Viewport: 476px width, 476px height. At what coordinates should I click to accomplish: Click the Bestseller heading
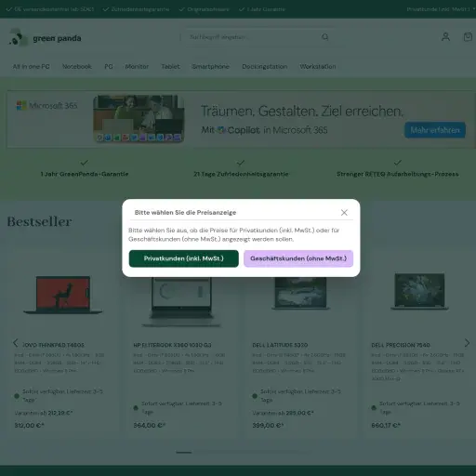point(40,221)
